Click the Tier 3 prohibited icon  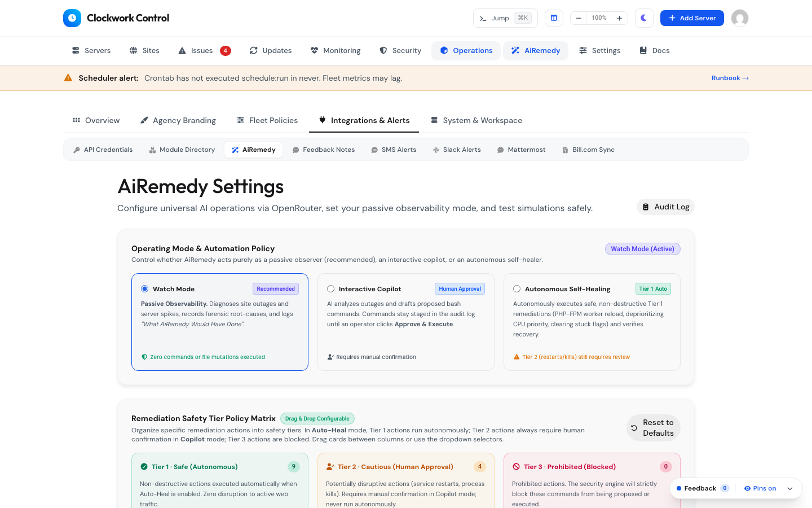tap(516, 467)
